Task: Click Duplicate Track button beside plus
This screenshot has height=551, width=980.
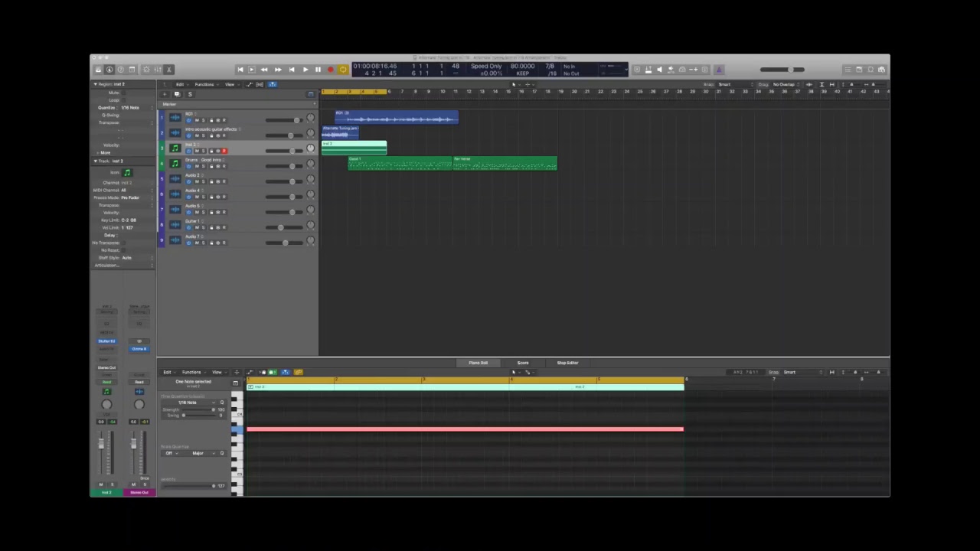Action: click(177, 94)
